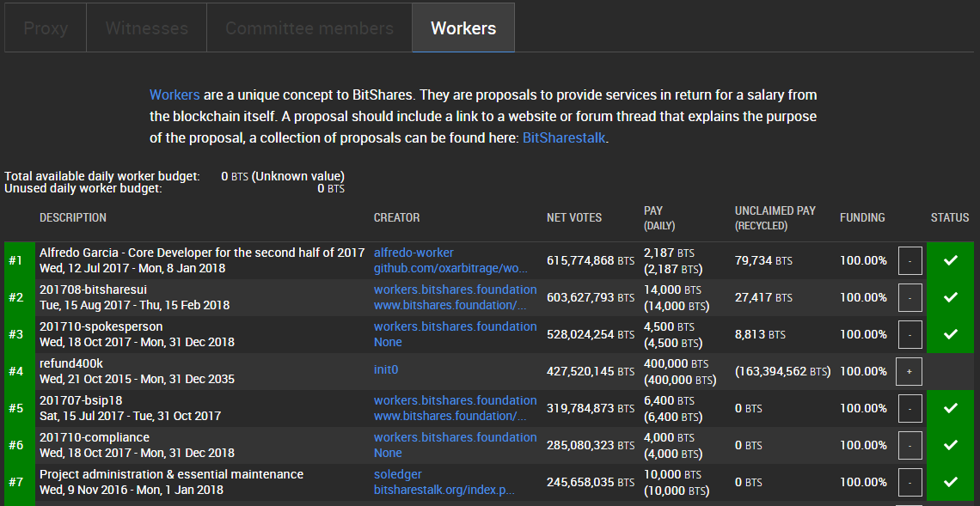The width and height of the screenshot is (980, 506).
Task: Click net votes value 285,080,323 BTS
Action: pyautogui.click(x=590, y=445)
